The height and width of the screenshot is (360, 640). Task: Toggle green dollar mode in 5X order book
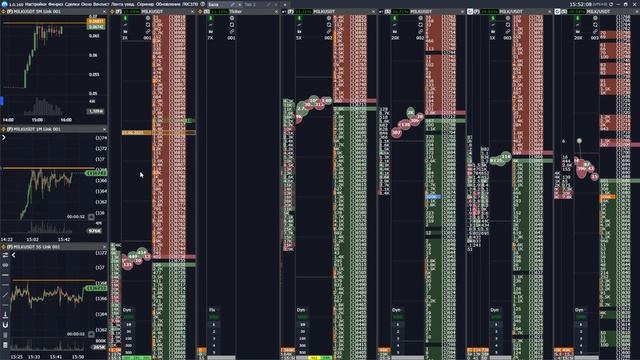(x=299, y=18)
